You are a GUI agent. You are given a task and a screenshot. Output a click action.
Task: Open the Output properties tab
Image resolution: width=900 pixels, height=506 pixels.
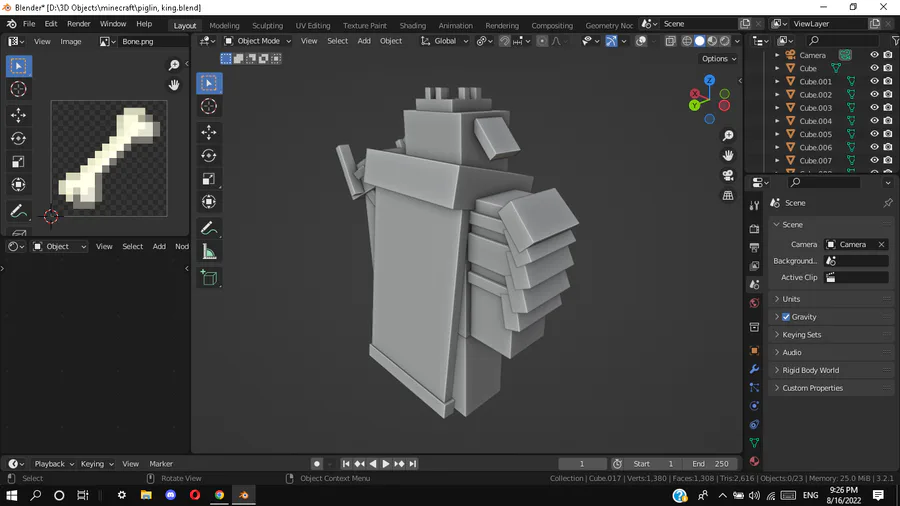point(754,247)
